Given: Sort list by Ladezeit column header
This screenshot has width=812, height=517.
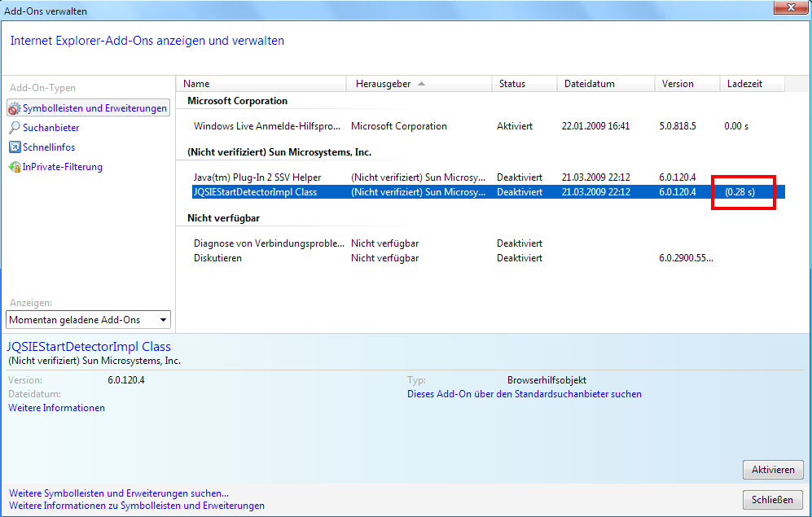Looking at the screenshot, I should [x=753, y=84].
